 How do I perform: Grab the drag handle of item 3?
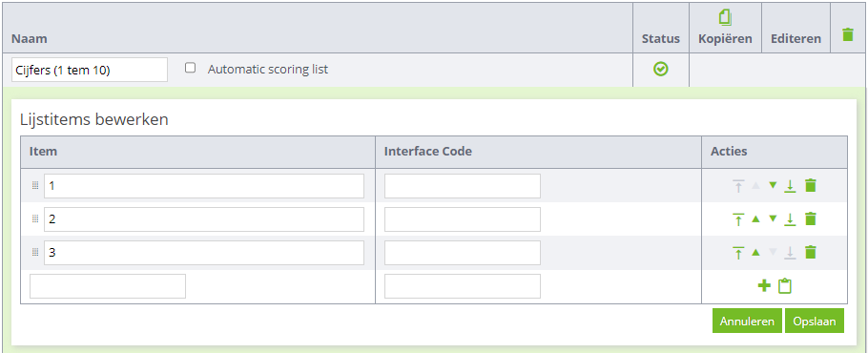point(35,252)
